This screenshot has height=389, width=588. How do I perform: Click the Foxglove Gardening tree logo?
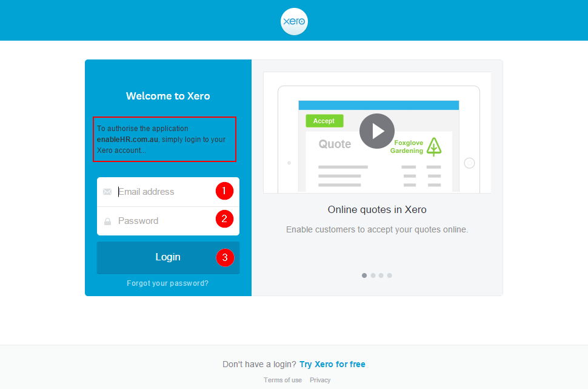434,147
